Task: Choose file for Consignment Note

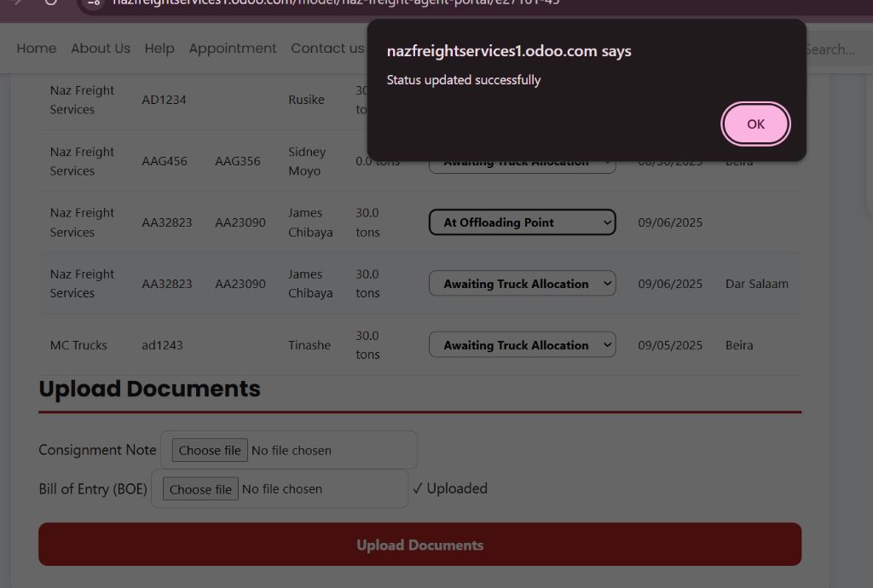Action: (210, 450)
